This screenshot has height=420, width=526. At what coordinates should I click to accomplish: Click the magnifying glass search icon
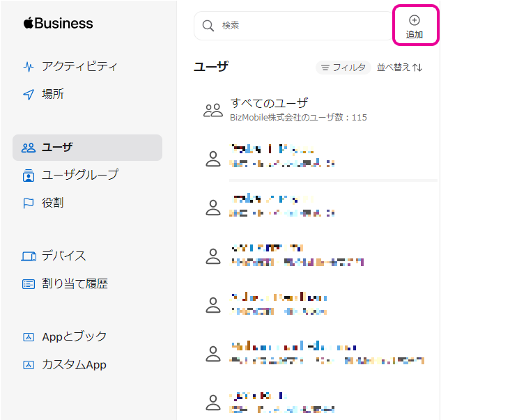tap(208, 26)
